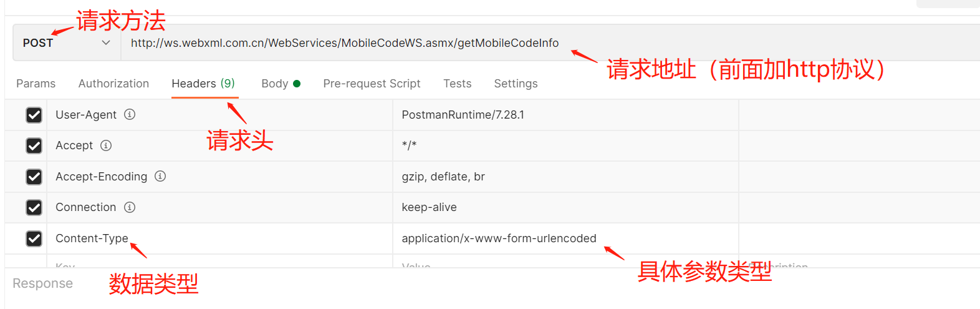Viewport: 980px width, 309px height.
Task: Switch to the Params tab
Action: coord(36,84)
